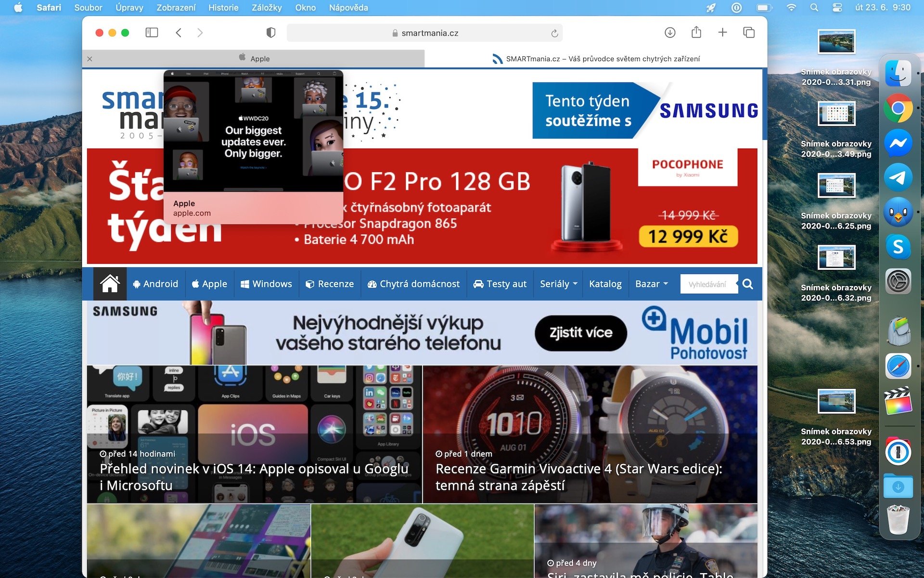Open the Zobrazení menu
Viewport: 924px width, 578px height.
(x=176, y=8)
